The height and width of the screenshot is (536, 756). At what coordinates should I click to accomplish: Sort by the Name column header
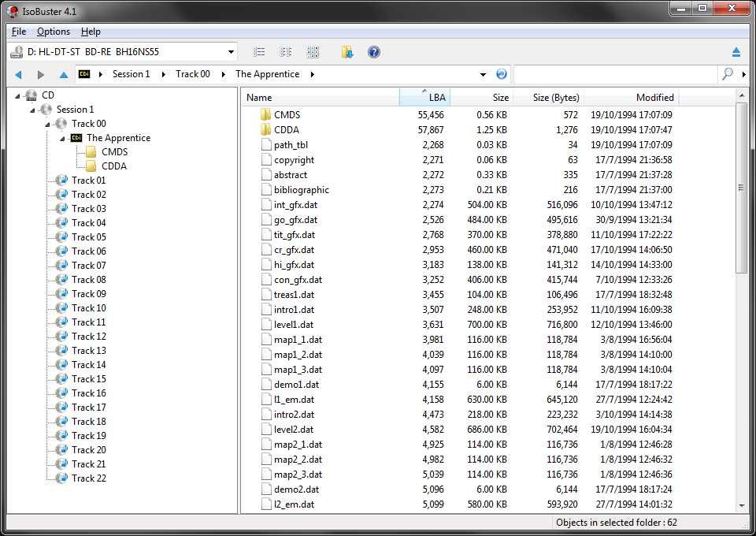(x=321, y=97)
